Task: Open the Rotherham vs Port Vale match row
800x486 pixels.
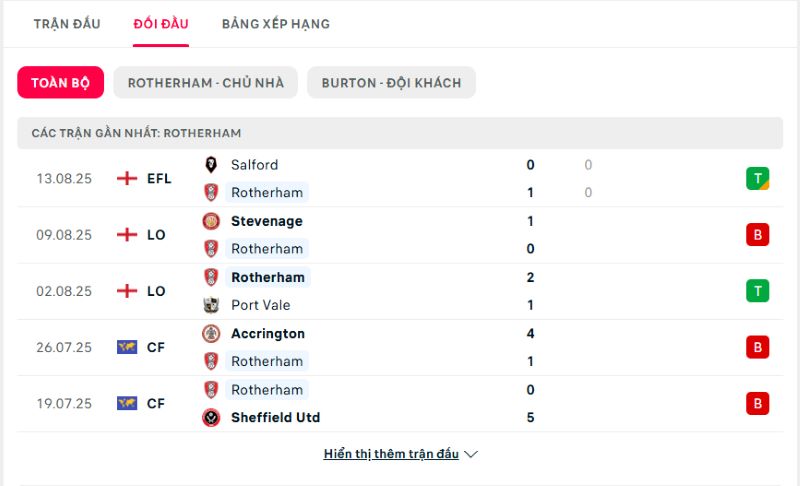Action: pos(400,291)
